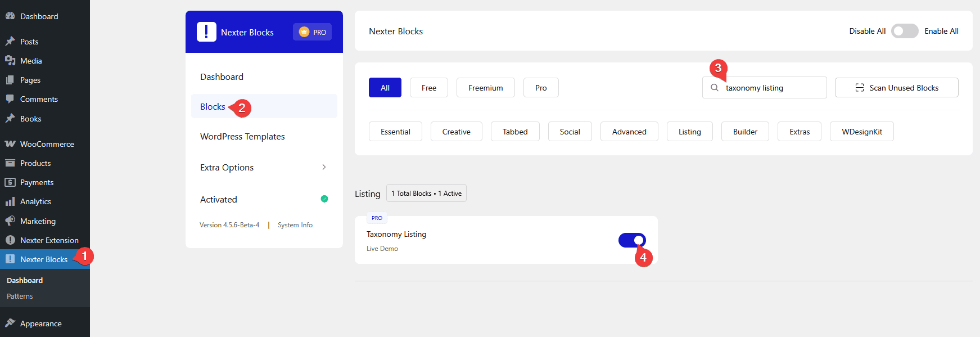Click the Scan Unused Blocks button

tap(897, 88)
